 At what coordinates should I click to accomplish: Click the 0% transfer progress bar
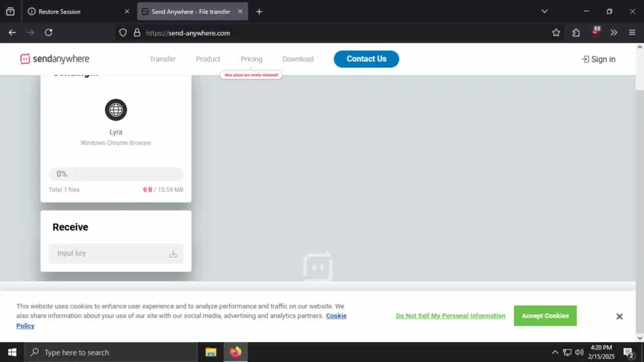[x=116, y=174]
